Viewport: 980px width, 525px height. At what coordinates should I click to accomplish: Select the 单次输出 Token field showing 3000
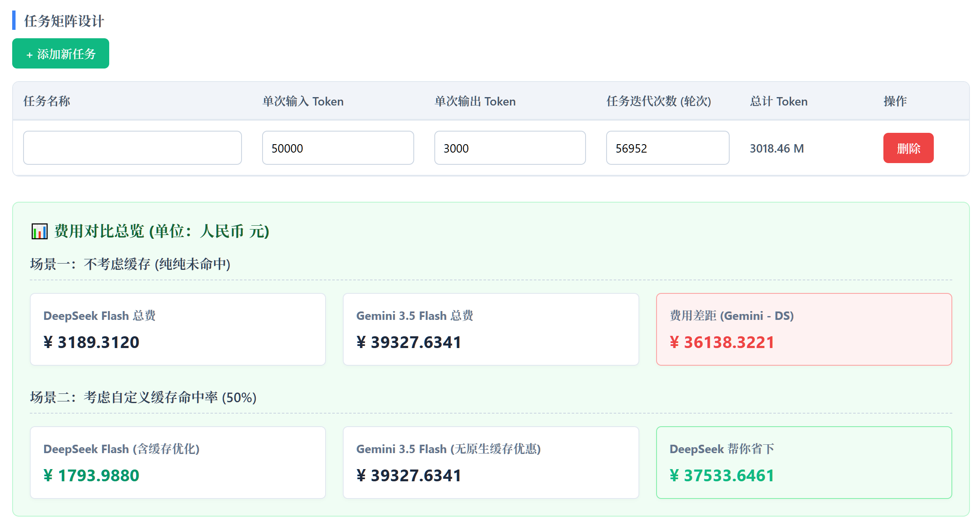click(x=510, y=148)
